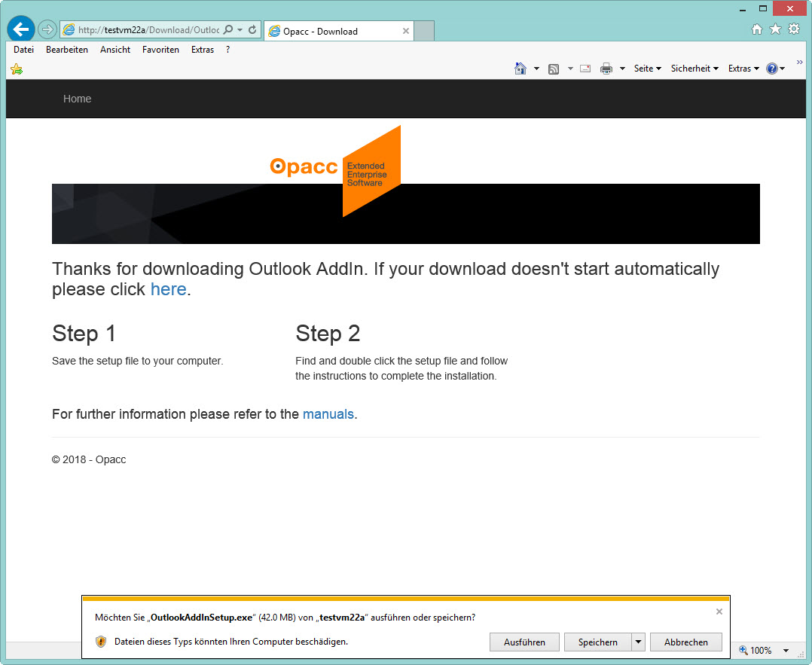812x665 pixels.
Task: Open the Favoriten menu
Action: 160,50
